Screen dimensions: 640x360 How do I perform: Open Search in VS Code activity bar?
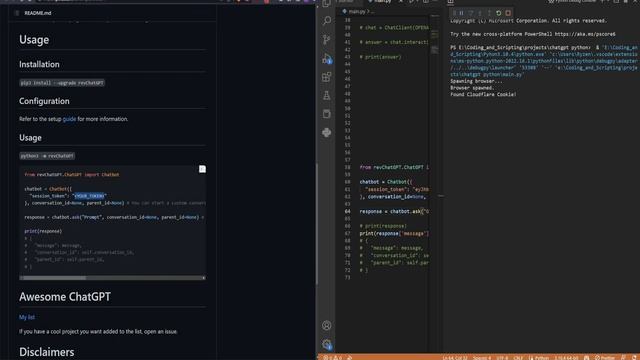coord(327,20)
